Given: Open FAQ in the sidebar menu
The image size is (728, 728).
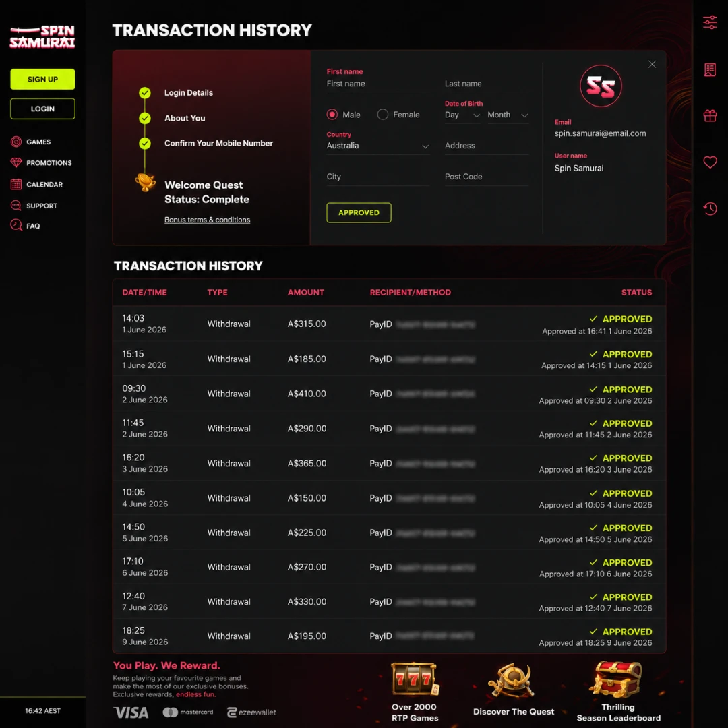Looking at the screenshot, I should [x=33, y=226].
